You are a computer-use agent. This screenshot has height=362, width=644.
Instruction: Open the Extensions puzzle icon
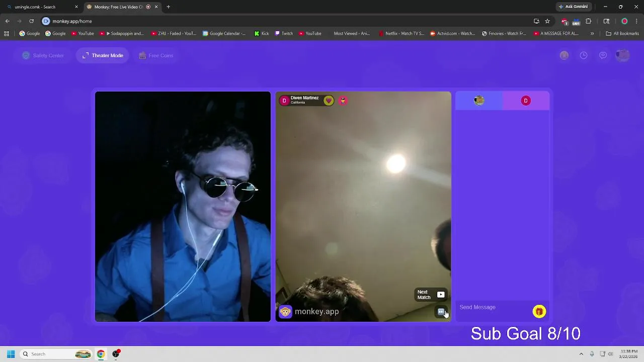(x=588, y=21)
